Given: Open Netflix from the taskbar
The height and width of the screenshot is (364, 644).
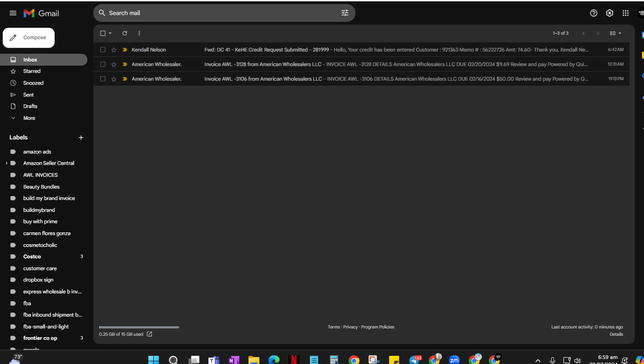Looking at the screenshot, I should pos(294,360).
